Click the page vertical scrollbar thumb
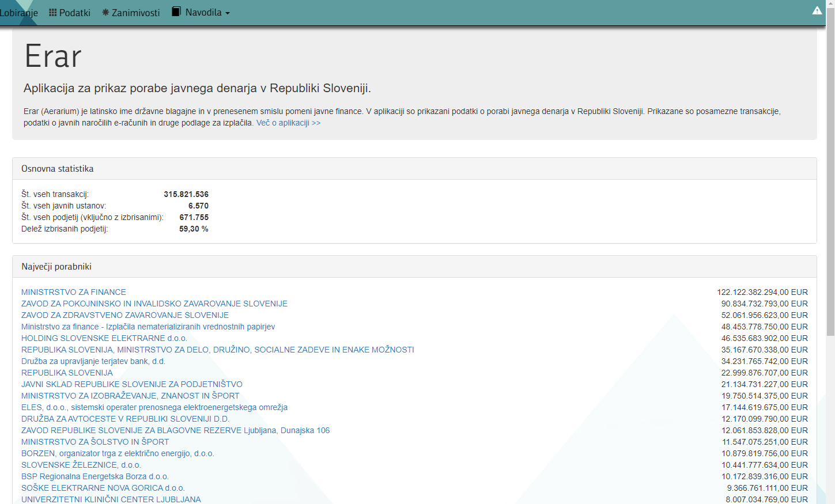 [x=830, y=173]
